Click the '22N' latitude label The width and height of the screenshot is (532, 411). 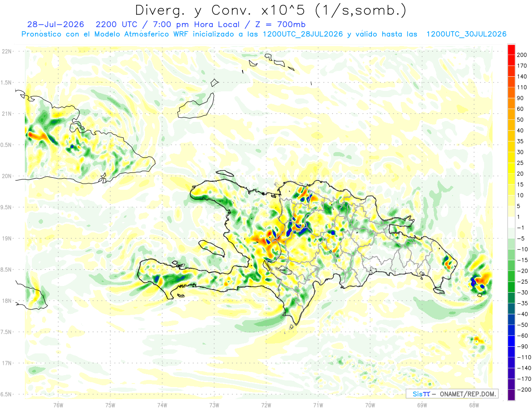[x=6, y=51]
